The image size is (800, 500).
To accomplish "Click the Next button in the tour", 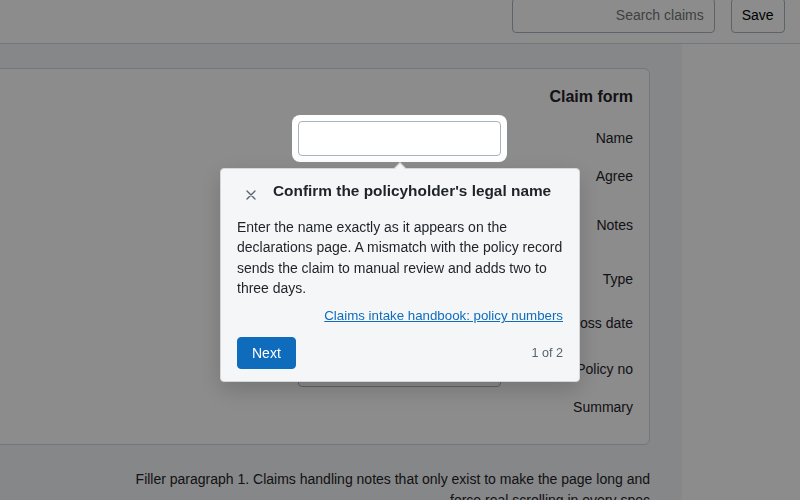I will [266, 353].
